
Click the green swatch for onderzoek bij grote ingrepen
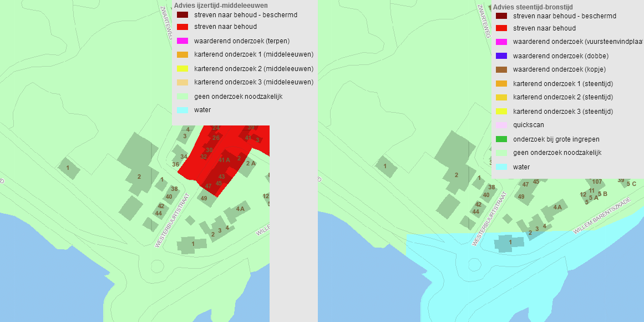coord(501,139)
